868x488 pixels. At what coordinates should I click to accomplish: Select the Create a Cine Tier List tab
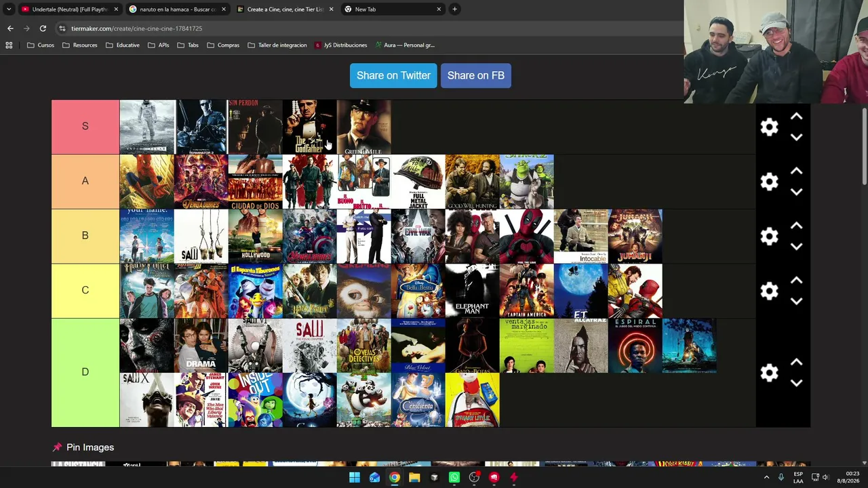point(285,9)
